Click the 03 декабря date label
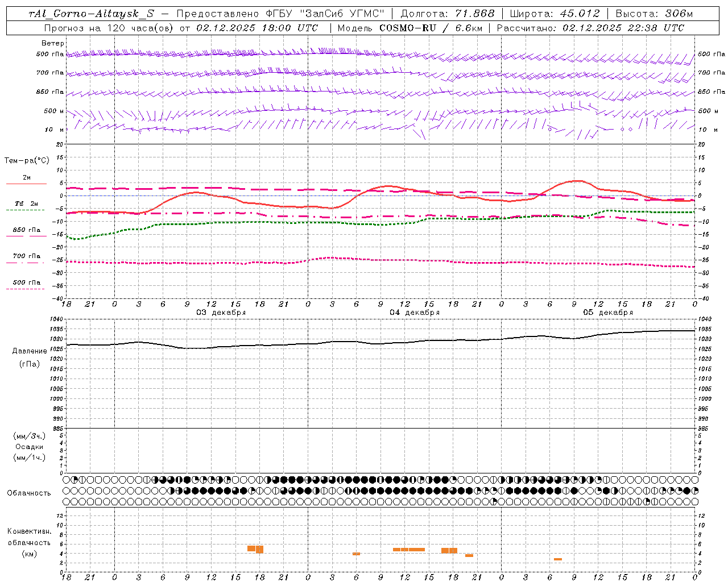 [221, 313]
